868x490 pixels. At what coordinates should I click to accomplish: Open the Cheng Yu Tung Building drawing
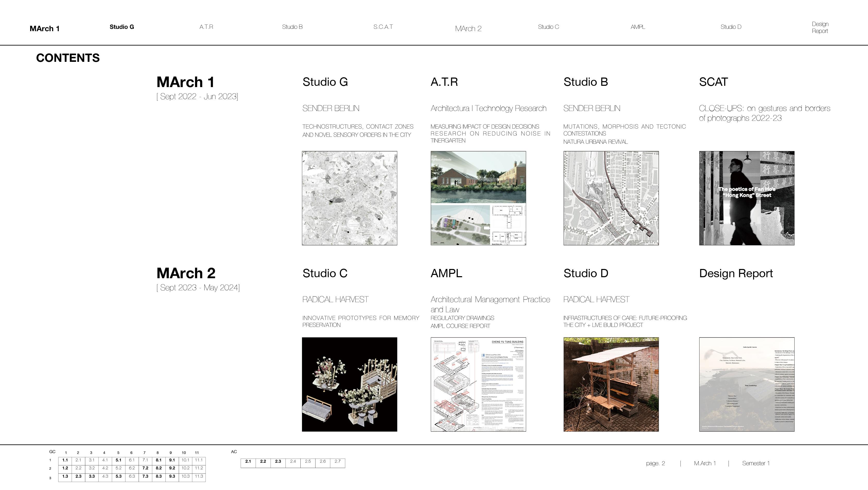coord(478,384)
